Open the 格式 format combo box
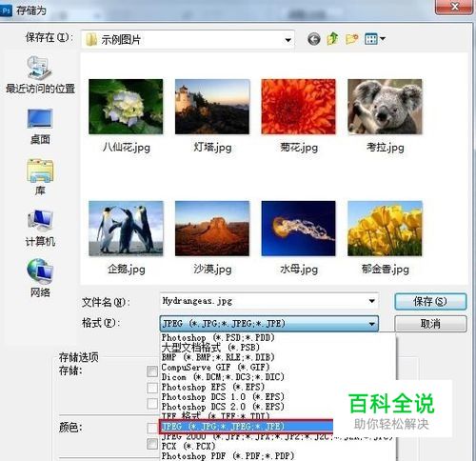Image resolution: width=476 pixels, height=461 pixels. (269, 324)
